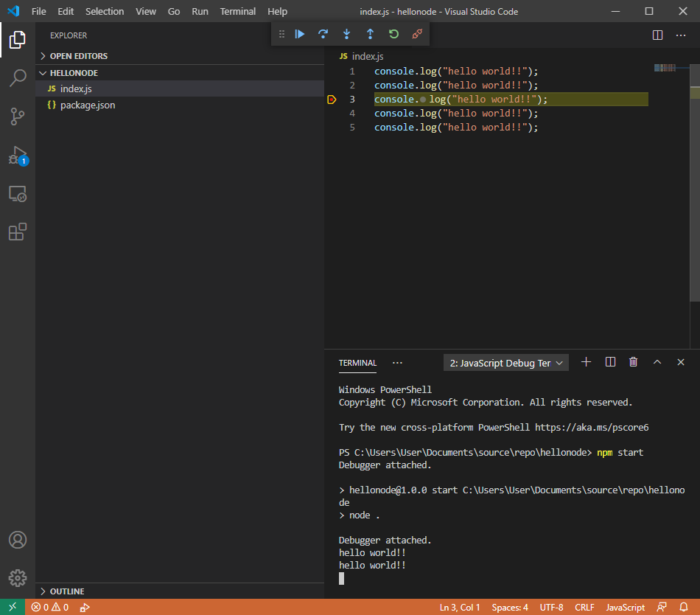This screenshot has height=615, width=700.
Task: Open the View menu
Action: tap(146, 11)
